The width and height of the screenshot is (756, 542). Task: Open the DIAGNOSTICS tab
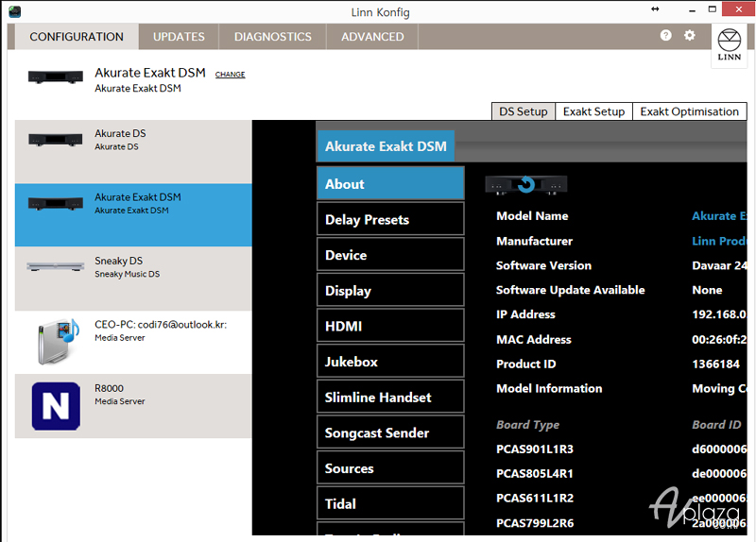point(273,37)
